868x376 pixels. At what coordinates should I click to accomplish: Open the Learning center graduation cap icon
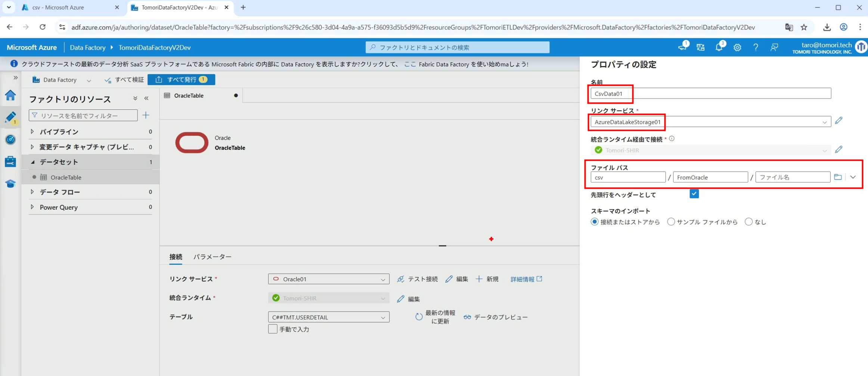(x=10, y=184)
